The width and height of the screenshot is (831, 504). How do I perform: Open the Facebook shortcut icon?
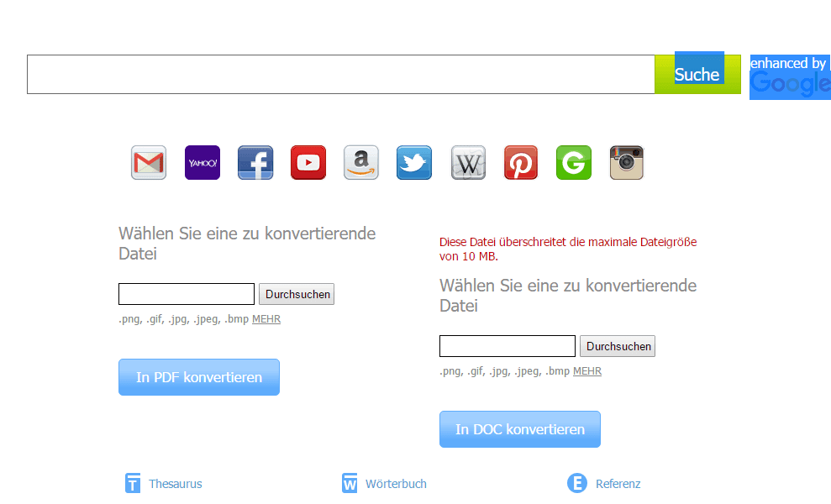point(255,163)
